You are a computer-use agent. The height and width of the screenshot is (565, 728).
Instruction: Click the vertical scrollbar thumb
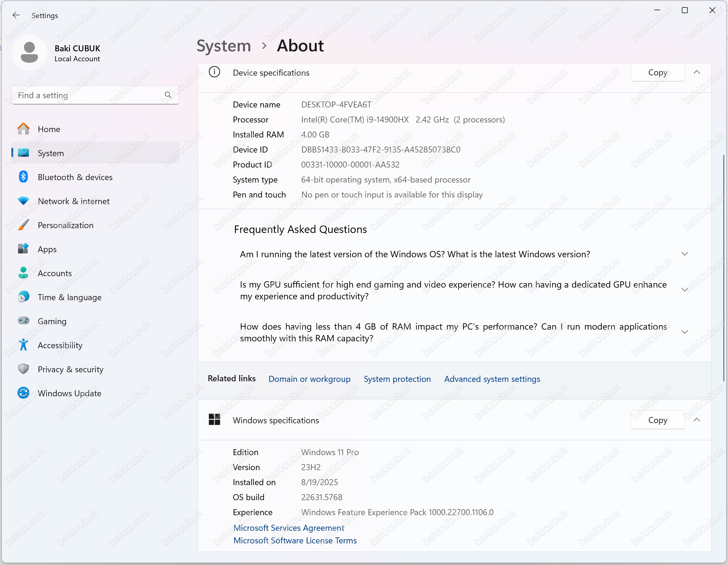coord(724,268)
